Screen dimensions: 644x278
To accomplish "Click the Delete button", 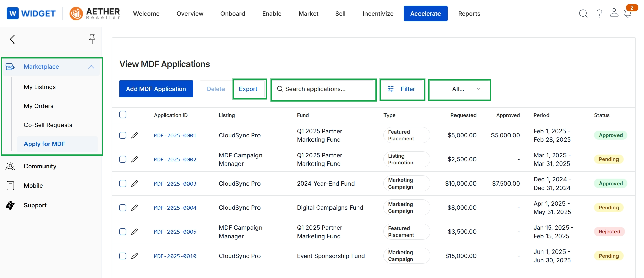I will coord(216,89).
